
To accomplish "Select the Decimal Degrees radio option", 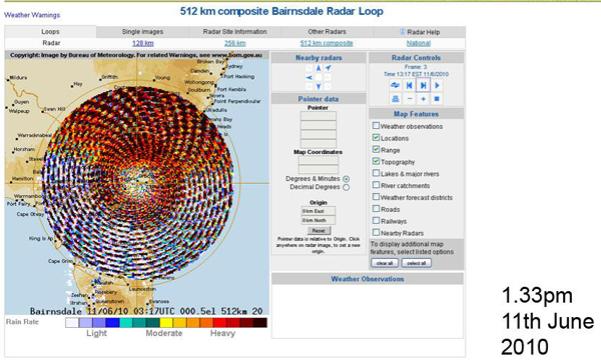I will click(x=346, y=187).
